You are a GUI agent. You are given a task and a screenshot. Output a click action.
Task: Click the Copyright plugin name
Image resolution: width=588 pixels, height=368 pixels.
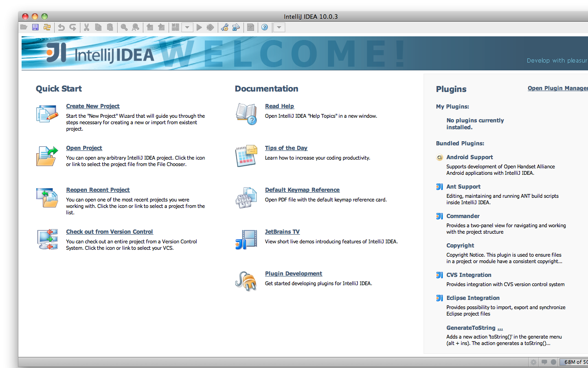tap(460, 246)
